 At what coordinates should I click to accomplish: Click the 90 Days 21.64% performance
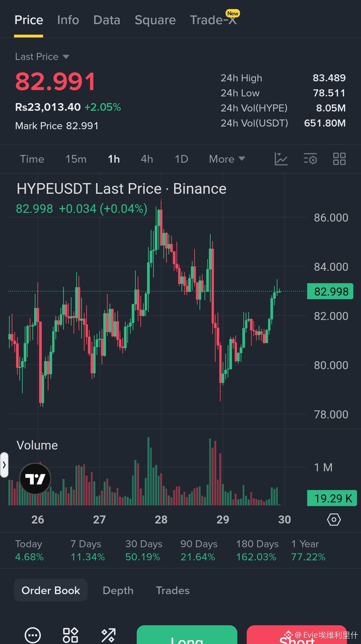coord(199,550)
